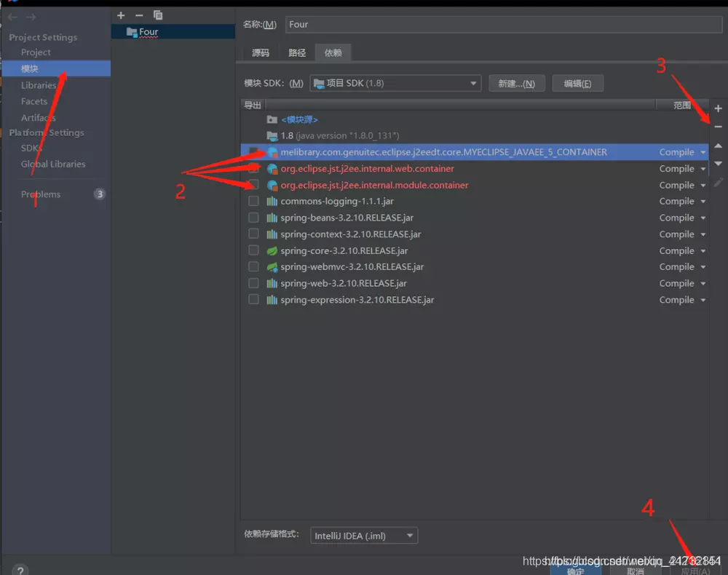The height and width of the screenshot is (575, 728).
Task: Click the edit pencil icon on right
Action: click(718, 183)
